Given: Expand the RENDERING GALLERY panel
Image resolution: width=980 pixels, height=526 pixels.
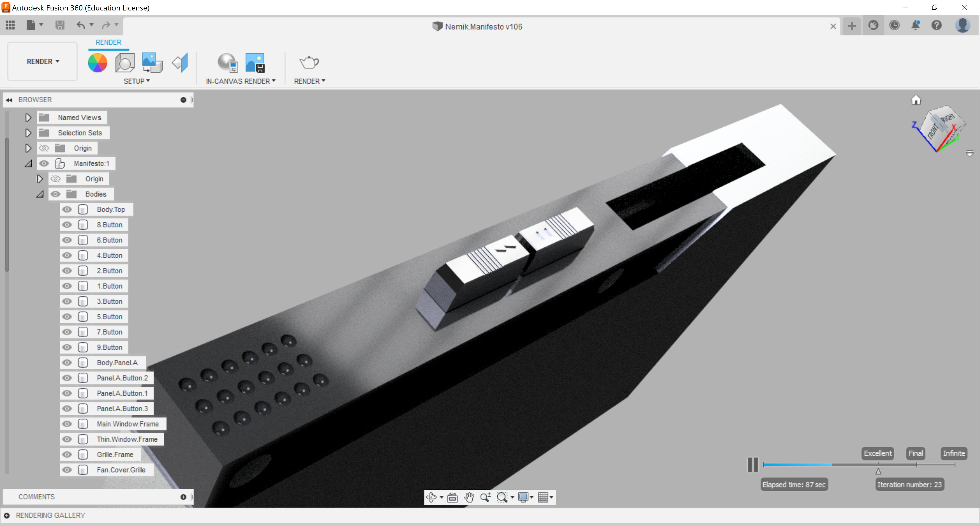Looking at the screenshot, I should 7,516.
